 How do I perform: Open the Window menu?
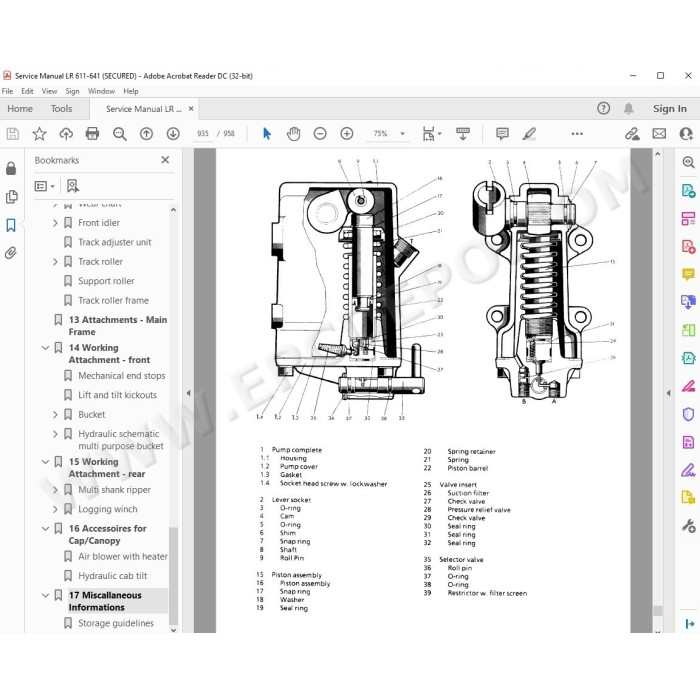[x=101, y=91]
